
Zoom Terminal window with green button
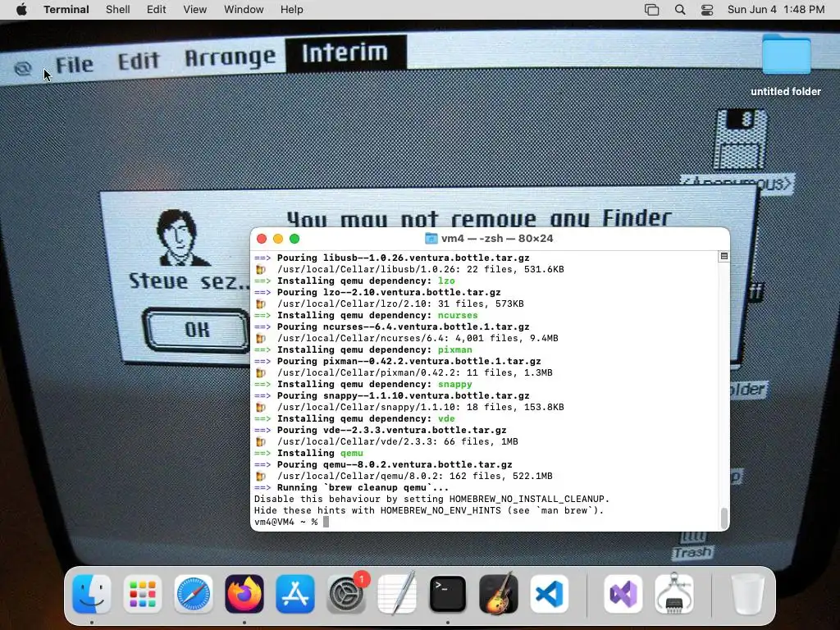(294, 239)
